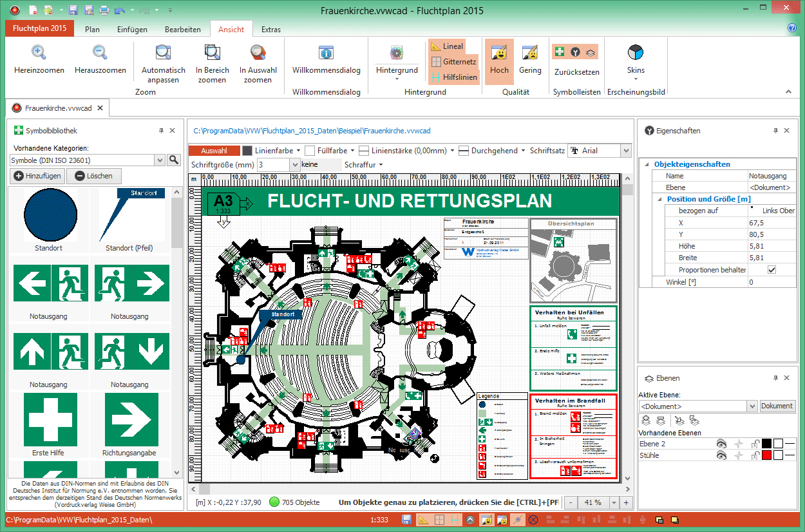Collapse Position und Größe section
Image resolution: width=805 pixels, height=532 pixels.
659,199
